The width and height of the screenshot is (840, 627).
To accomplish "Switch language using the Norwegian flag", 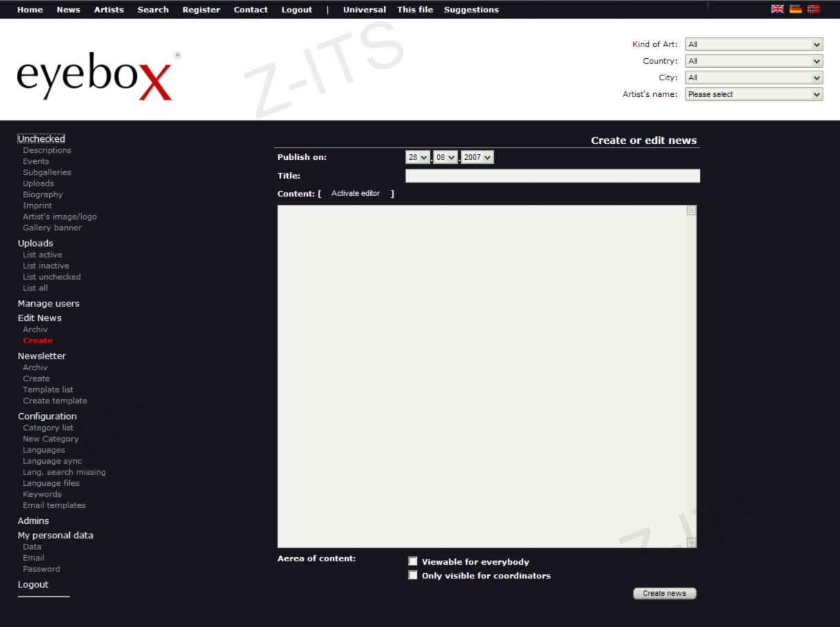I will tap(813, 9).
